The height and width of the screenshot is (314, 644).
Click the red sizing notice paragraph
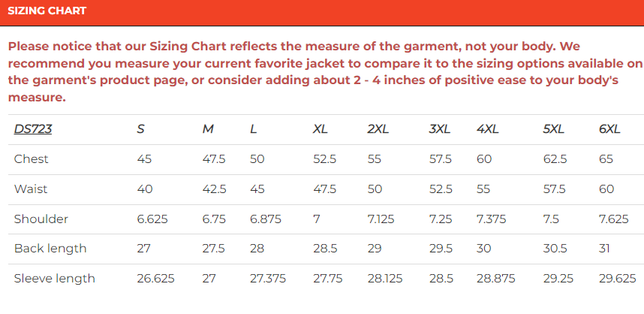(x=322, y=71)
